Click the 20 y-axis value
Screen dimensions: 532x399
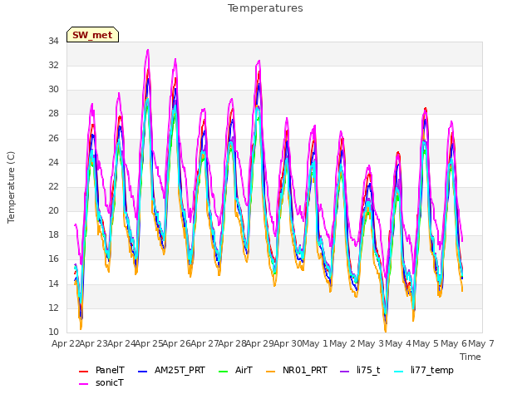point(53,210)
